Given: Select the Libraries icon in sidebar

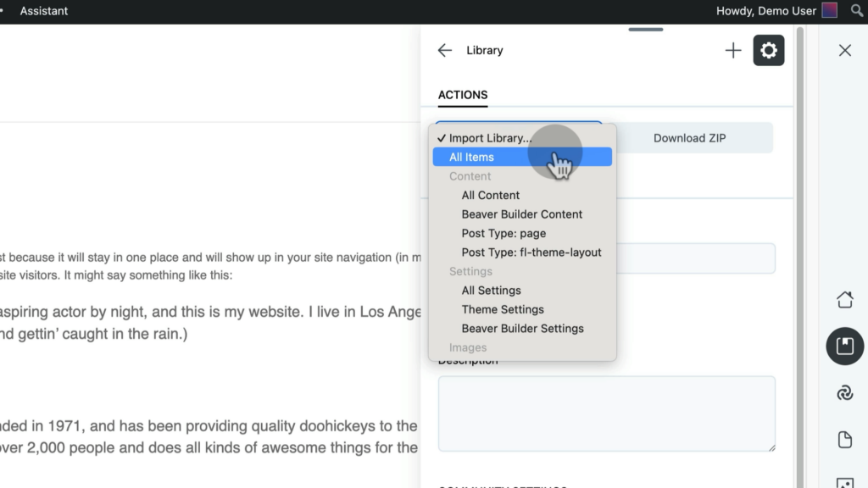Looking at the screenshot, I should coord(844,347).
